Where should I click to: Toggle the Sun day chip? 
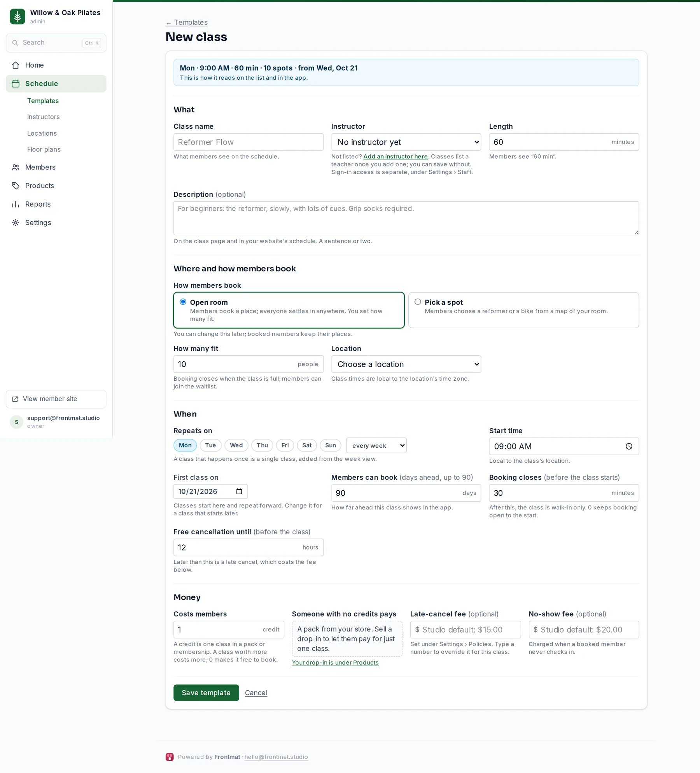331,445
